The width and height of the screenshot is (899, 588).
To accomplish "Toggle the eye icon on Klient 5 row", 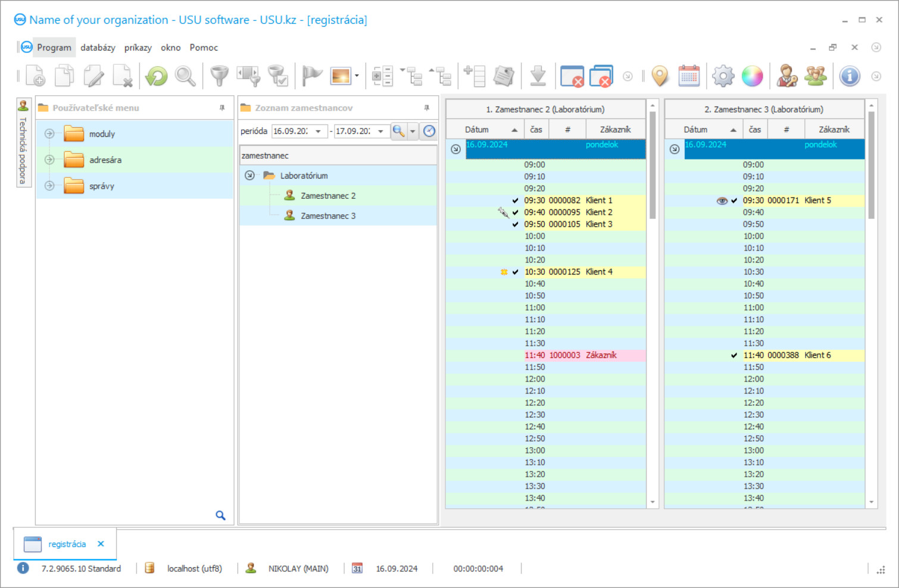I will [722, 201].
